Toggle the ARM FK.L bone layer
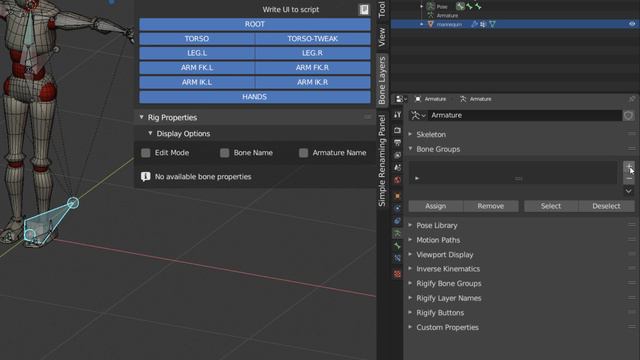This screenshot has width=640, height=360. pyautogui.click(x=197, y=68)
